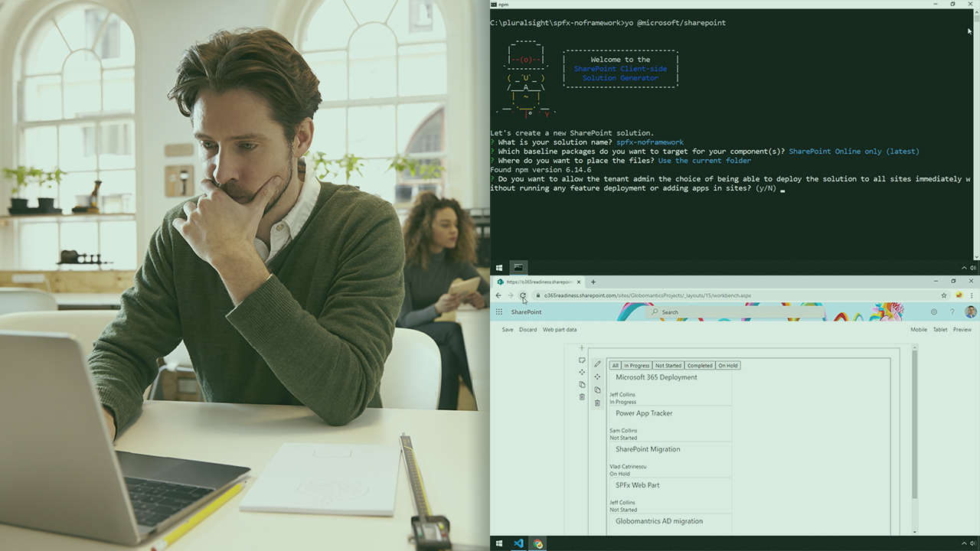Click the Help question mark icon
The height and width of the screenshot is (551, 980).
952,312
